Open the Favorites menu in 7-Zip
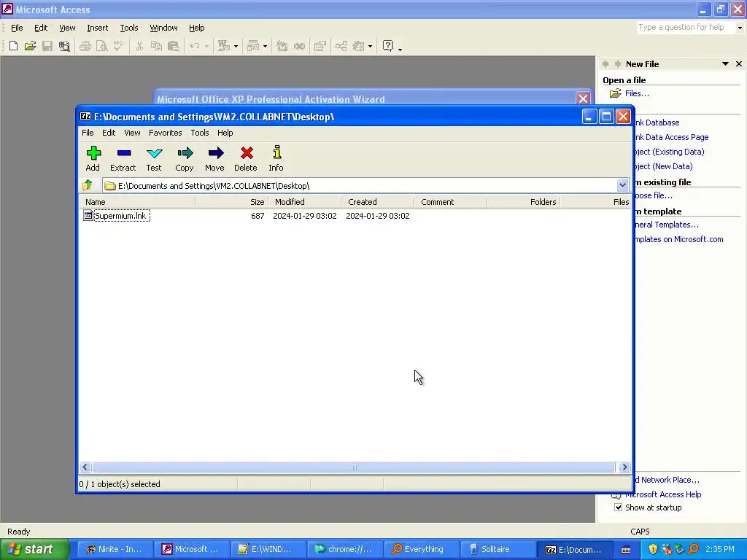Screen dimensions: 747x560 click(x=166, y=133)
